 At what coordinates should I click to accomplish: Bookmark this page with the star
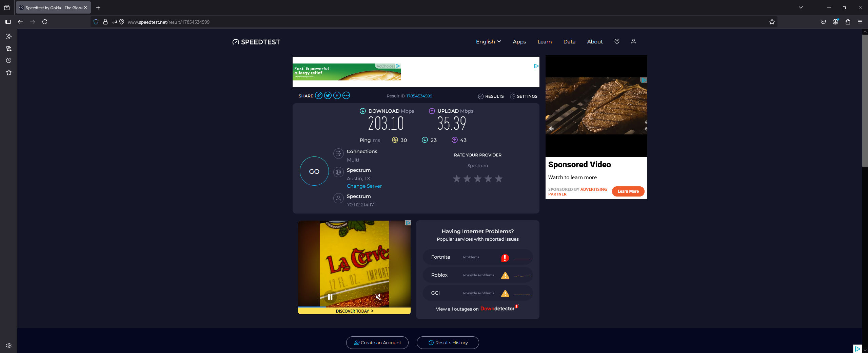point(772,22)
